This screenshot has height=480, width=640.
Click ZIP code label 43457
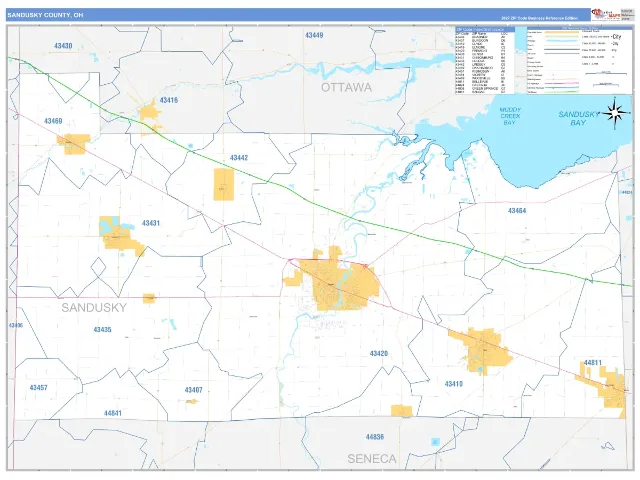pos(38,387)
